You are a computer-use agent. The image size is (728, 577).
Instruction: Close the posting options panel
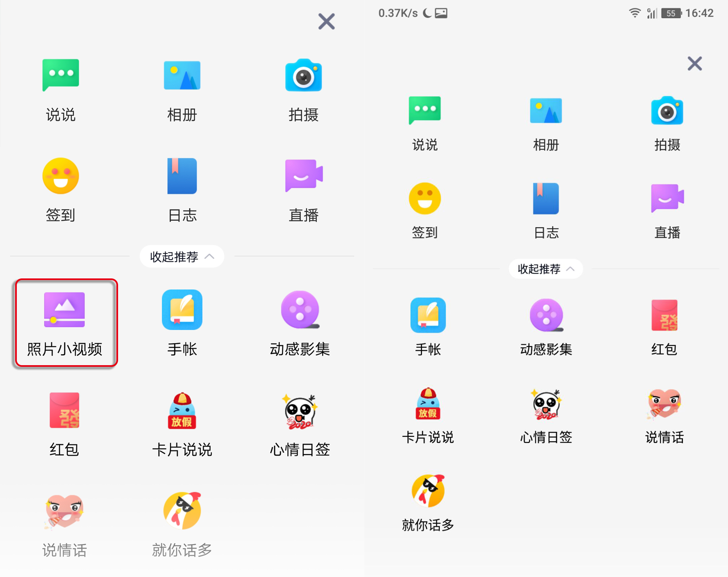click(x=326, y=21)
